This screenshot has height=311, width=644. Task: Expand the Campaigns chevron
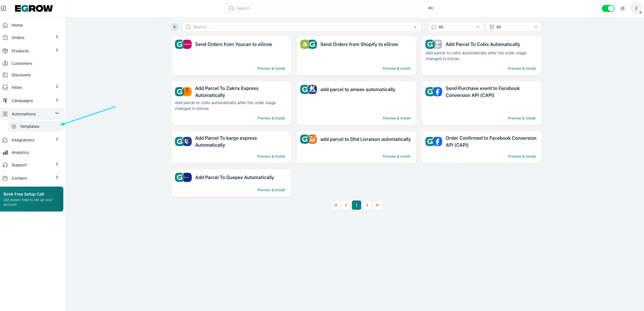(57, 100)
